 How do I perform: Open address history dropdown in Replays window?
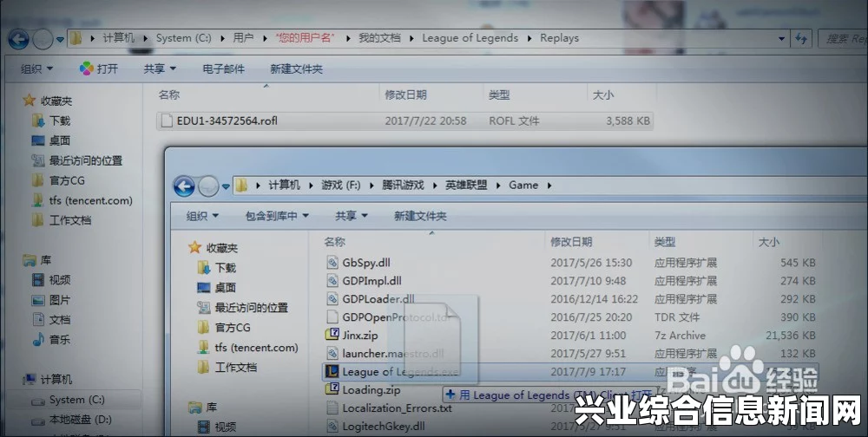click(x=781, y=39)
